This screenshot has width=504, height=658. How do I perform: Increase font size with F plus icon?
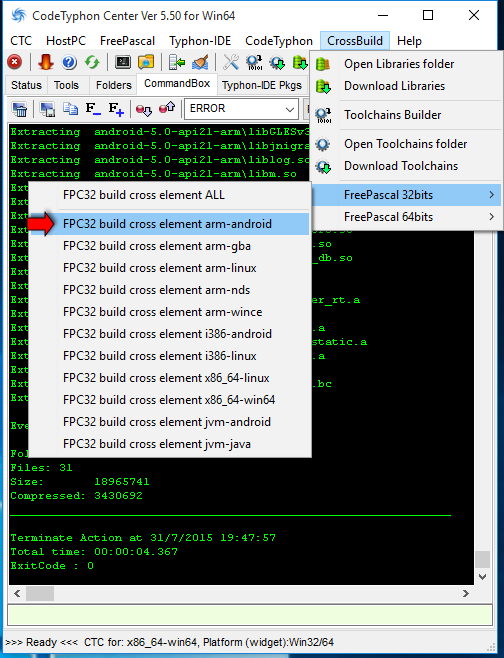[116, 109]
